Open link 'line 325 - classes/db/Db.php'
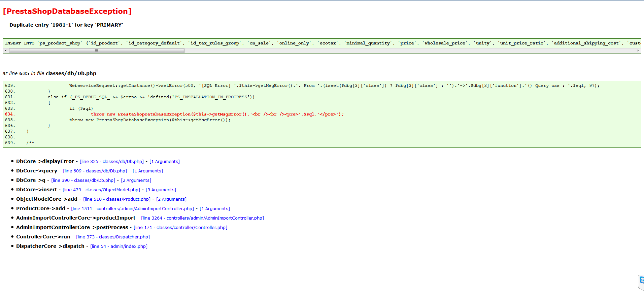This screenshot has height=297, width=644. [x=112, y=162]
